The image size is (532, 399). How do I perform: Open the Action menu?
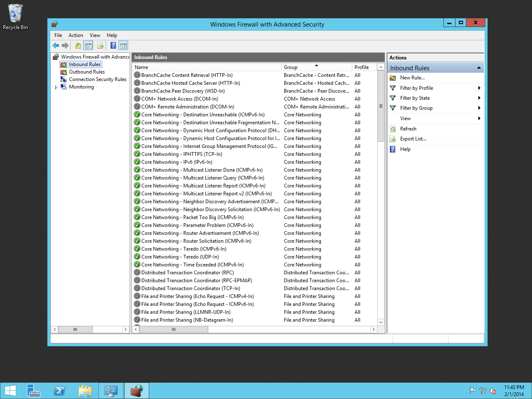point(76,35)
